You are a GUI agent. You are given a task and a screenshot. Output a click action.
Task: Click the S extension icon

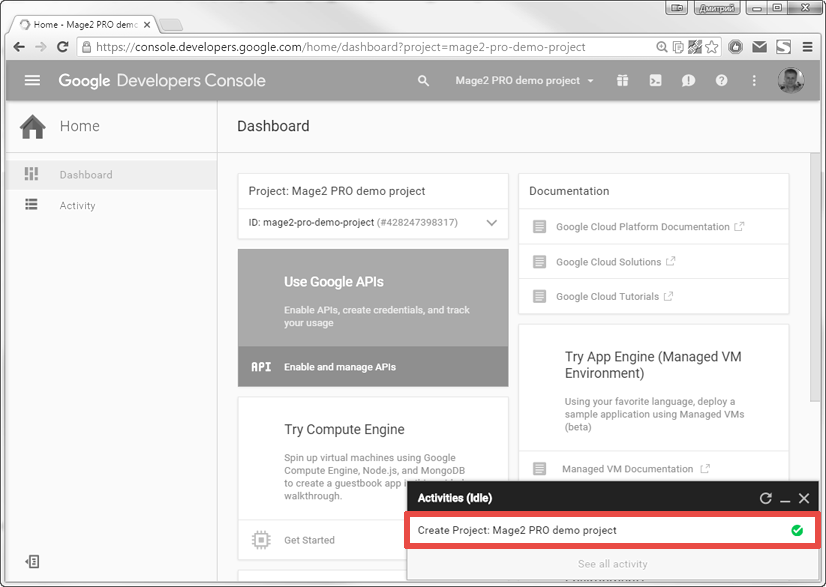[x=783, y=47]
